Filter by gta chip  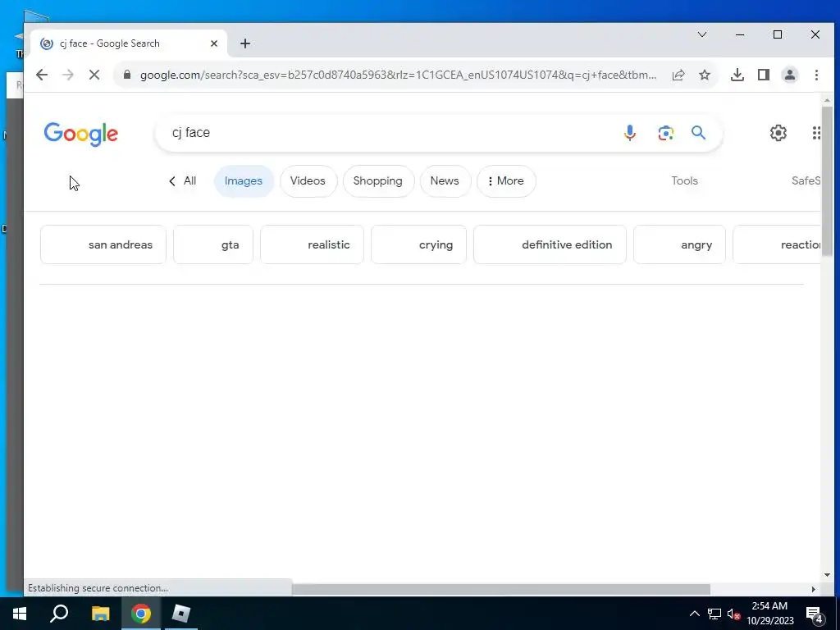tap(213, 244)
